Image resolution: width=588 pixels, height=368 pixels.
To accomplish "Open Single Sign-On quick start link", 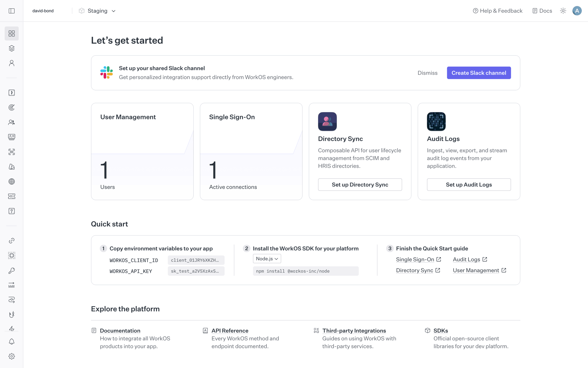I will (x=418, y=259).
